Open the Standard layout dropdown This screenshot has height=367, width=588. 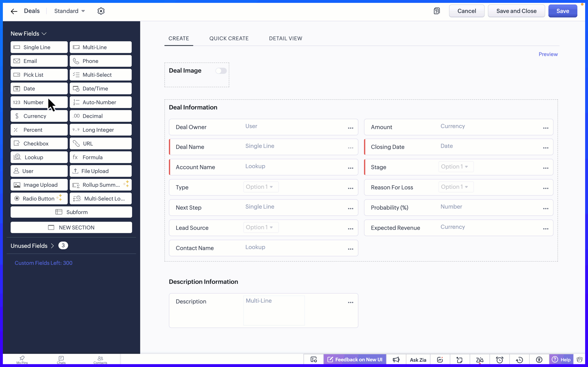click(70, 11)
